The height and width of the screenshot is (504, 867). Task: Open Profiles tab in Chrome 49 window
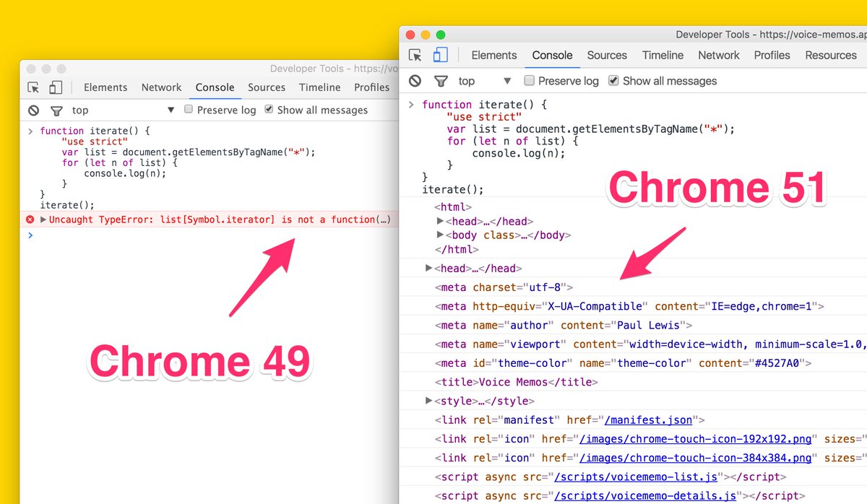pyautogui.click(x=372, y=87)
